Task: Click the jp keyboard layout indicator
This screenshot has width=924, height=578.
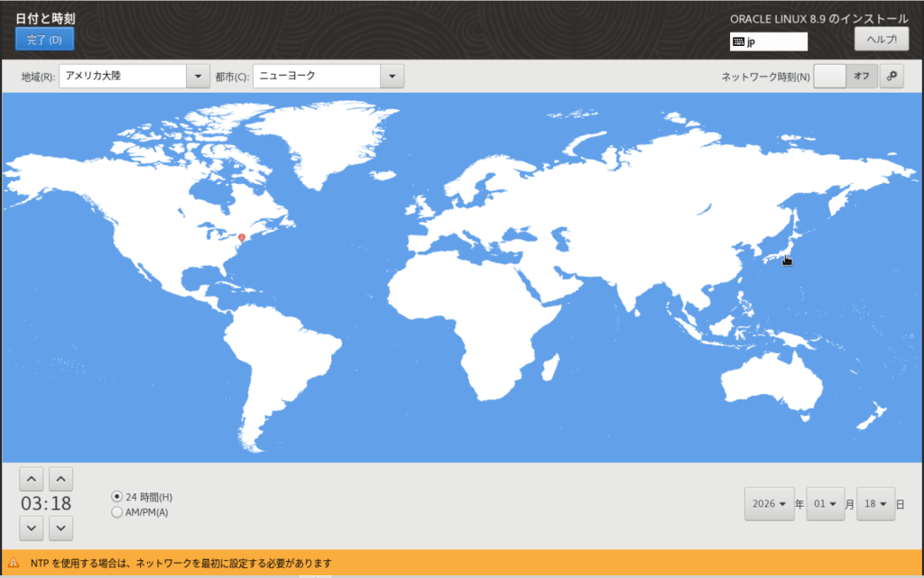Action: 768,41
